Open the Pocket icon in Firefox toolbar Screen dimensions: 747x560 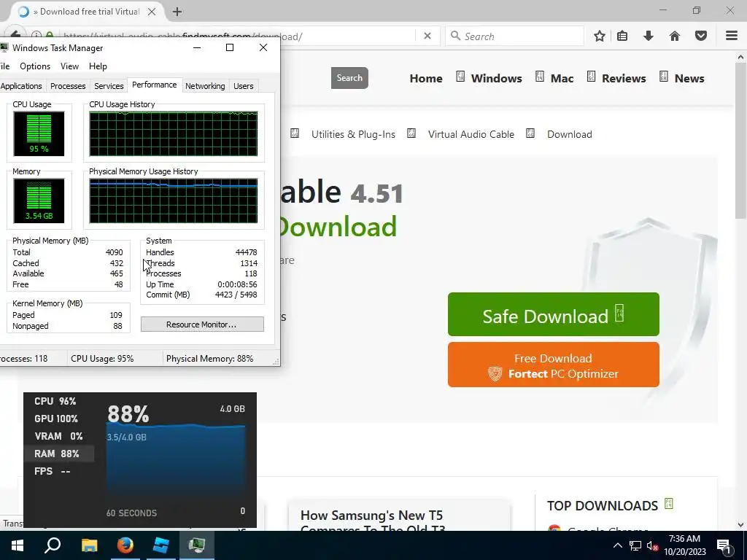pos(701,36)
